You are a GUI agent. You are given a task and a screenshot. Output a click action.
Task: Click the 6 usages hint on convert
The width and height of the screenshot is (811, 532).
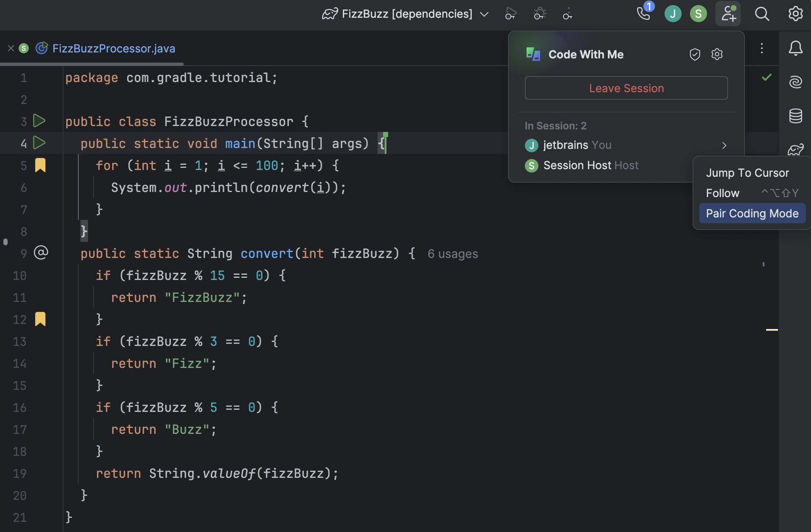pyautogui.click(x=452, y=253)
